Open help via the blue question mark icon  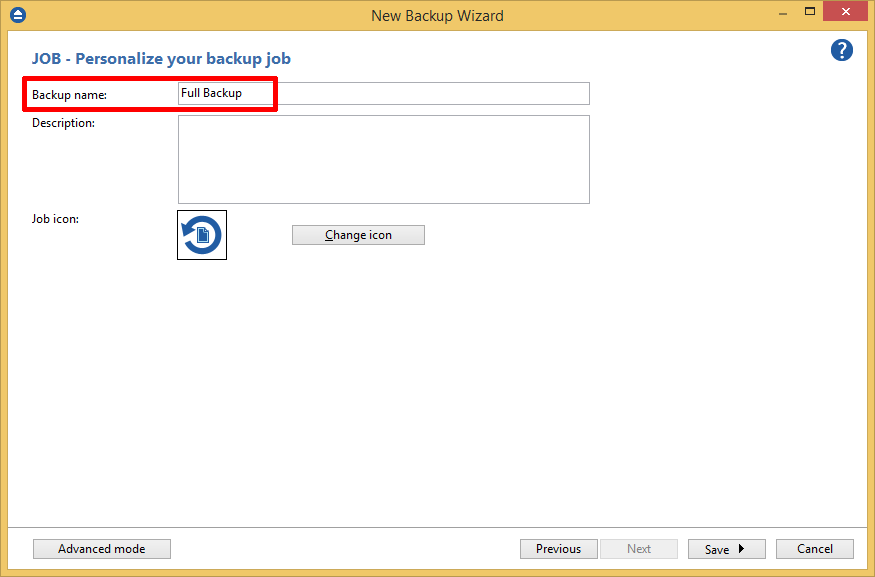tap(841, 50)
